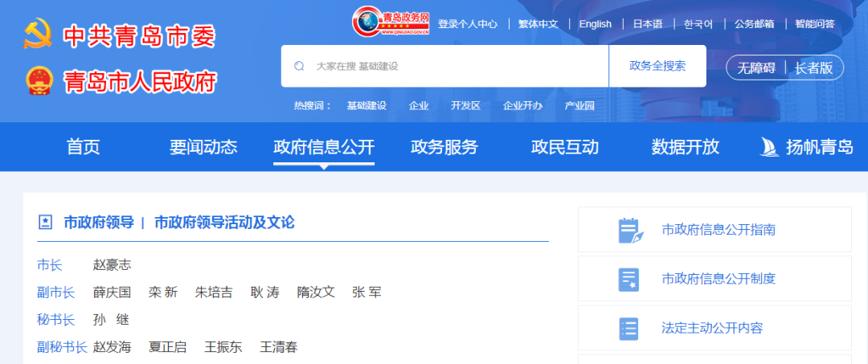Click the 市政府信息公开制度 file icon

[x=629, y=279]
